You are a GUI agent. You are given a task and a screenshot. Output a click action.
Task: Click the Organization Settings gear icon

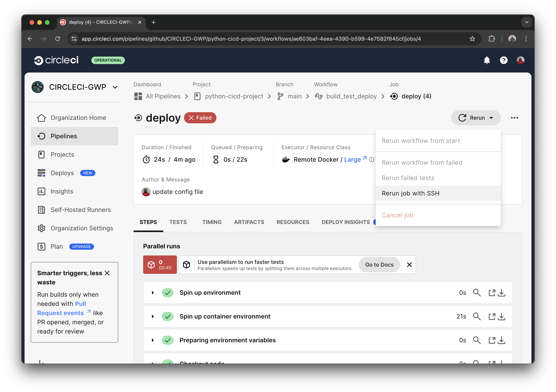point(41,228)
